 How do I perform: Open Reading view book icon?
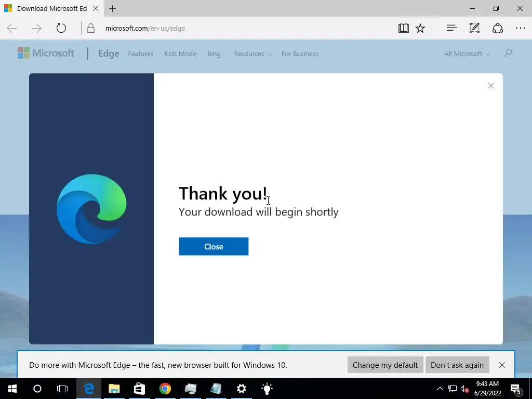tap(403, 28)
